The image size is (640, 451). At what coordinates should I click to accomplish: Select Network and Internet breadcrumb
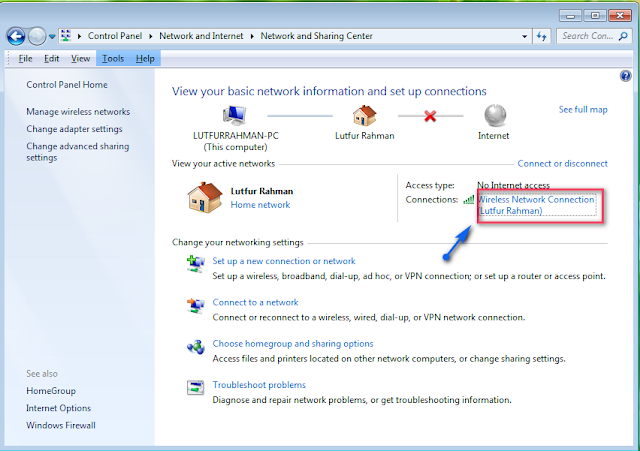pos(201,36)
